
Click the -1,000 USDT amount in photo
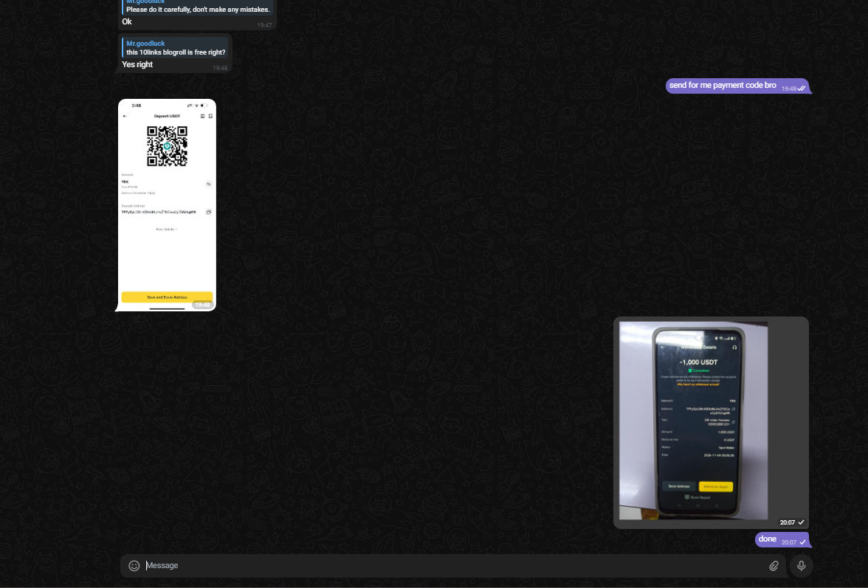698,362
